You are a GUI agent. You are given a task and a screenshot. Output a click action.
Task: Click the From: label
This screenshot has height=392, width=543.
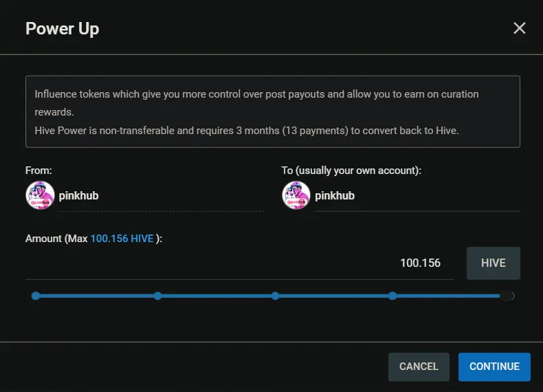coord(38,171)
